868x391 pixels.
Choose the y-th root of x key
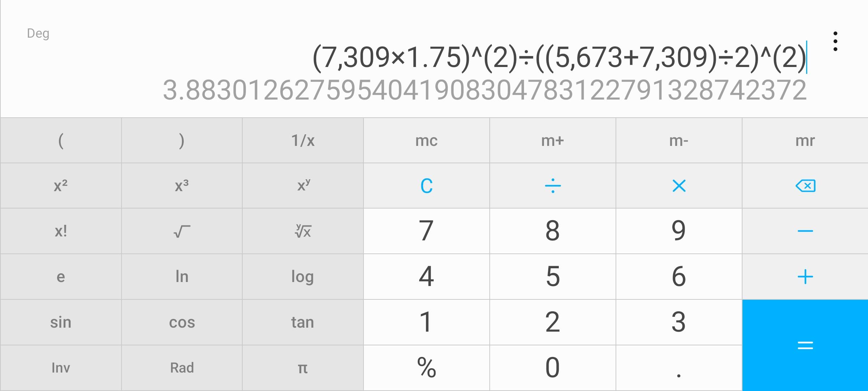pos(303,231)
